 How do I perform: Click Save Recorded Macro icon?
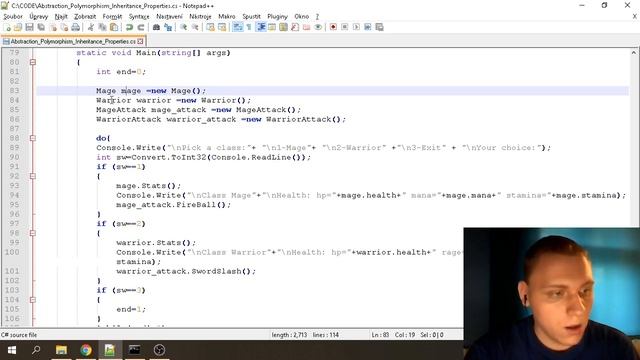click(x=379, y=27)
